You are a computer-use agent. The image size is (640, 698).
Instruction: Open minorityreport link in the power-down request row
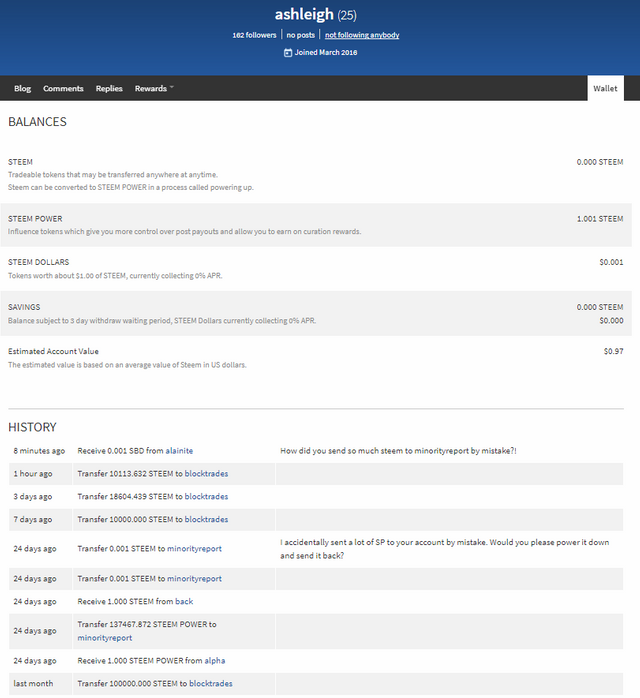[x=194, y=549]
